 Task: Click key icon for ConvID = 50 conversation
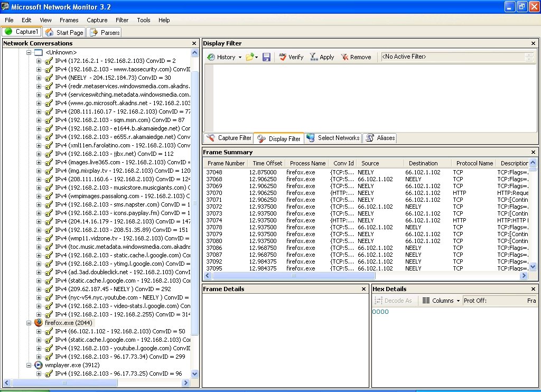[x=49, y=331]
